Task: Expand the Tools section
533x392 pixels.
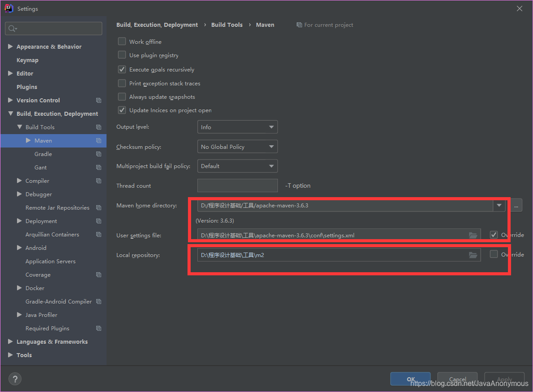Action: pyautogui.click(x=10, y=354)
